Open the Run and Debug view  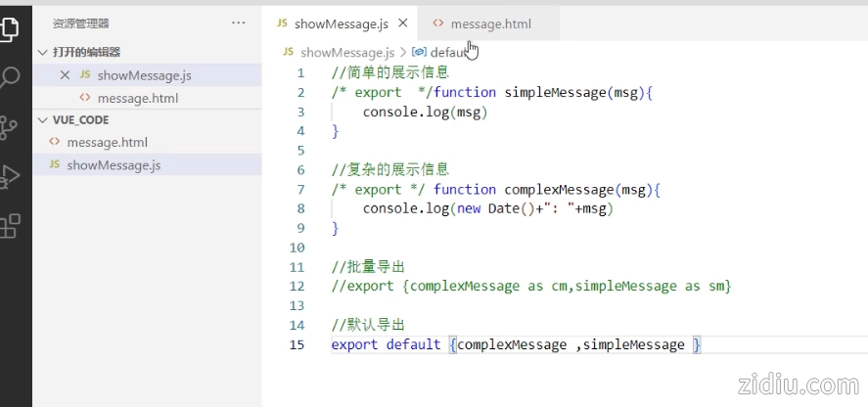click(10, 176)
